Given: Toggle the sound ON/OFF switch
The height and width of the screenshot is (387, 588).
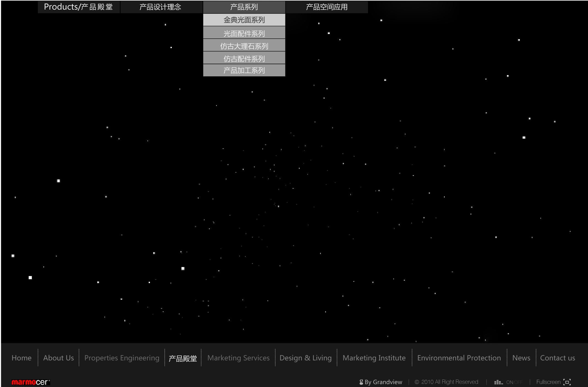Looking at the screenshot, I should (x=514, y=382).
